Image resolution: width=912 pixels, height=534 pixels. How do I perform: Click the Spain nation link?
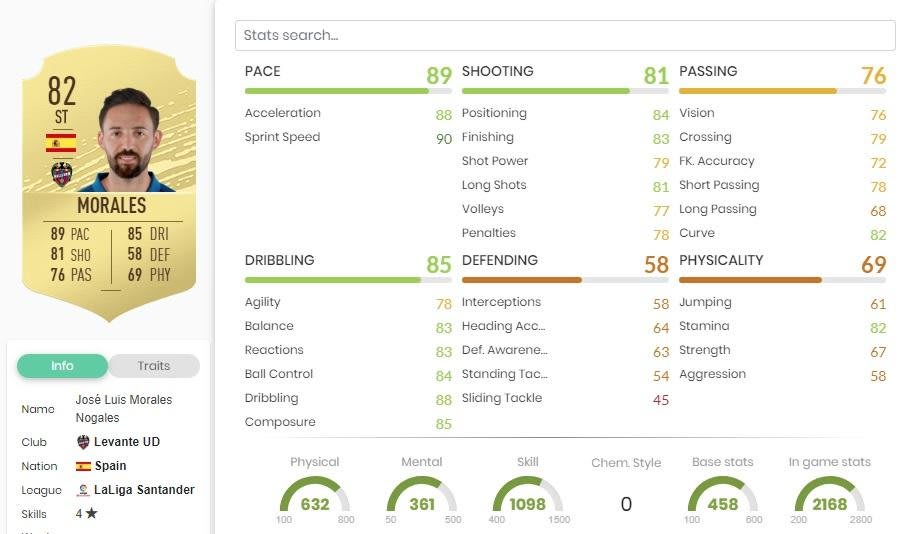point(111,466)
